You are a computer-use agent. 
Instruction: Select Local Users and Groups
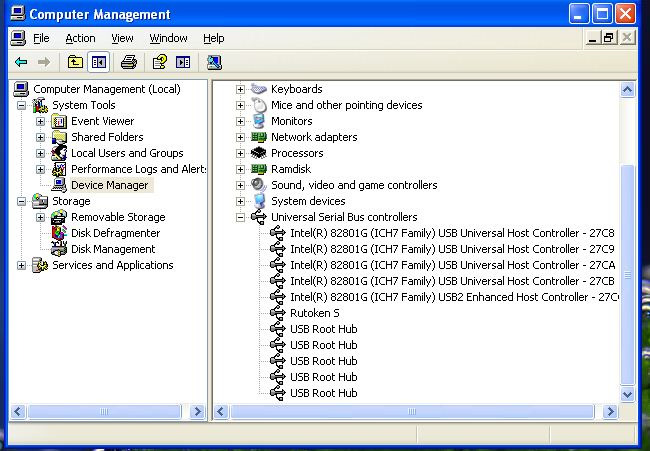click(x=126, y=153)
